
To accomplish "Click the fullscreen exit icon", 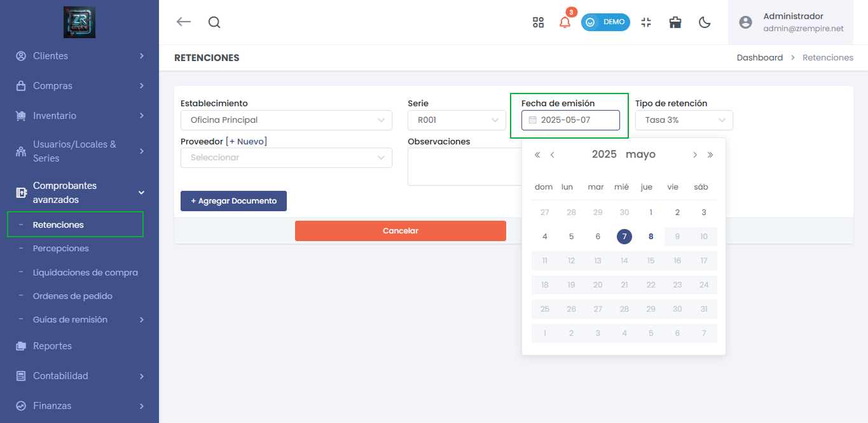I will (646, 22).
